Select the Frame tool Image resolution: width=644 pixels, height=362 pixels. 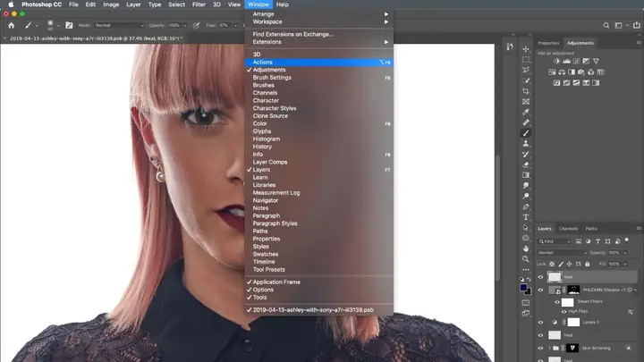click(526, 101)
